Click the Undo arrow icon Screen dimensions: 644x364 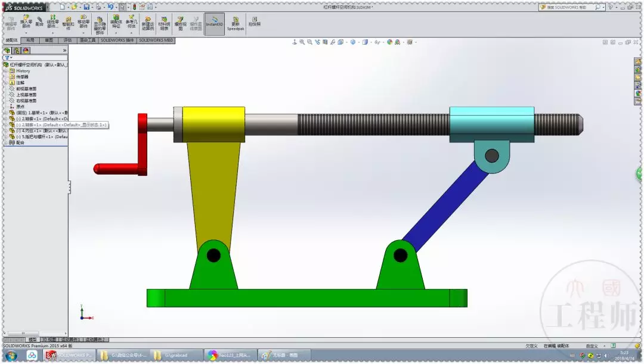tap(110, 7)
